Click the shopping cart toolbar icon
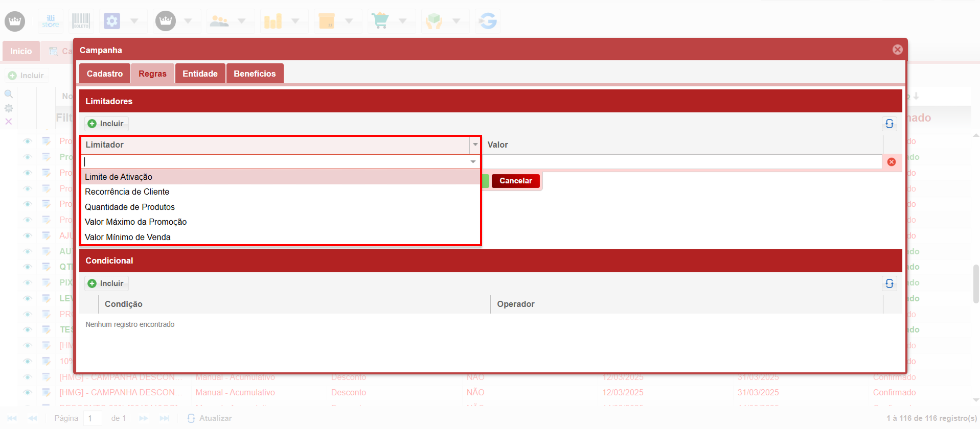 click(x=380, y=21)
